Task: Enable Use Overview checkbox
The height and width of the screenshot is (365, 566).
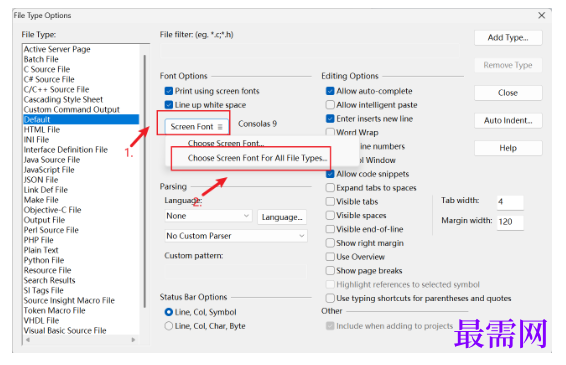Action: 330,257
